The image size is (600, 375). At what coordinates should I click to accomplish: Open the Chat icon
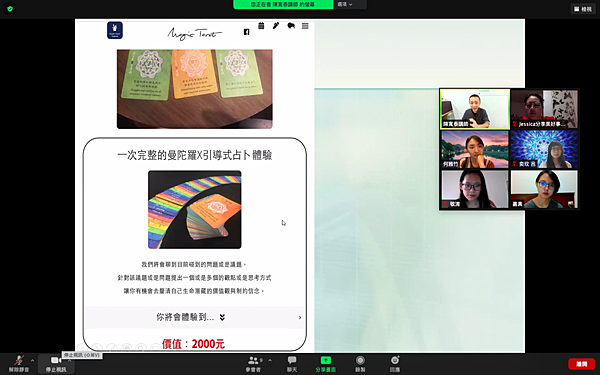coord(292,364)
